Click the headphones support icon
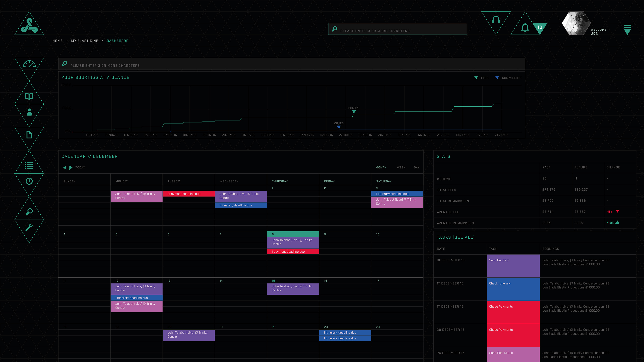This screenshot has height=362, width=644. (x=496, y=20)
